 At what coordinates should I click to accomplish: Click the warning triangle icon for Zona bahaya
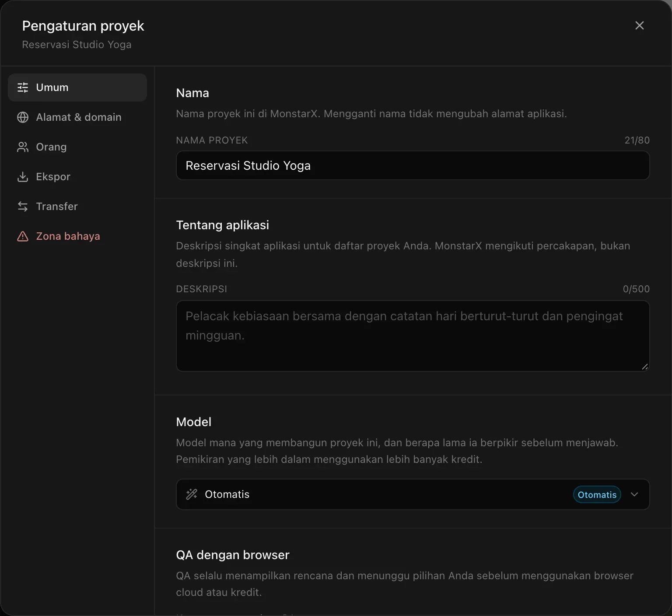(x=23, y=236)
